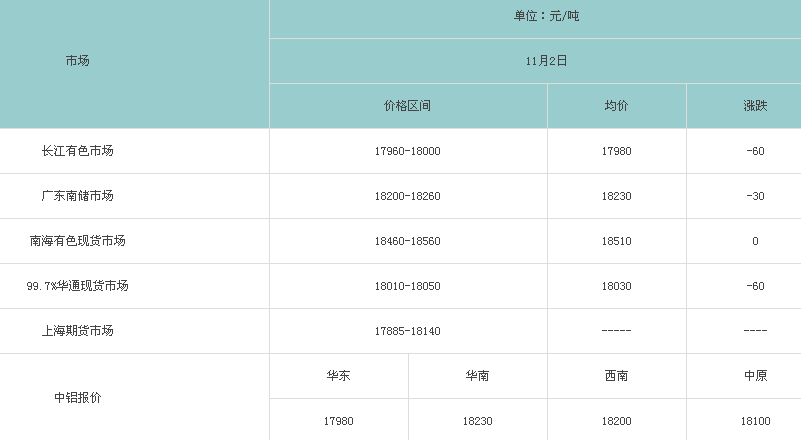Select the 上海期货市场 row label
This screenshot has width=801, height=440.
coord(78,331)
